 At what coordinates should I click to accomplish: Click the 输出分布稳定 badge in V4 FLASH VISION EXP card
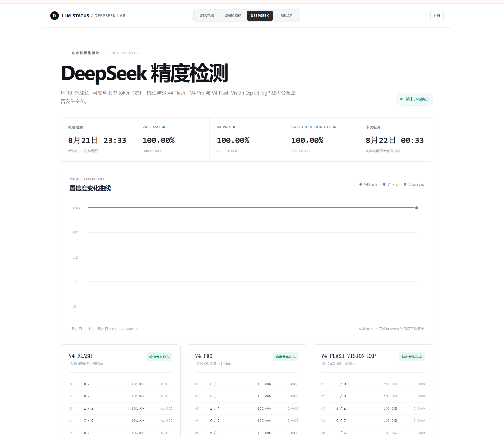point(412,357)
